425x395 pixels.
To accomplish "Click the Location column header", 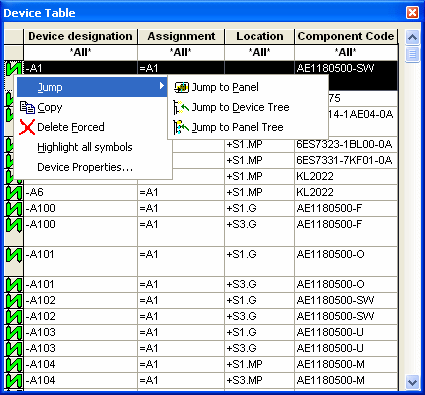I will [259, 36].
